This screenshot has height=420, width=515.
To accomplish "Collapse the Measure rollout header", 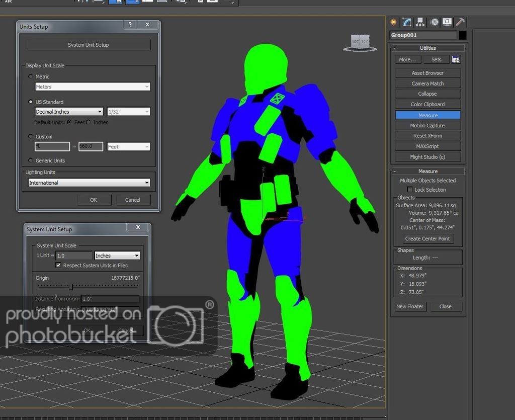I will (x=427, y=171).
